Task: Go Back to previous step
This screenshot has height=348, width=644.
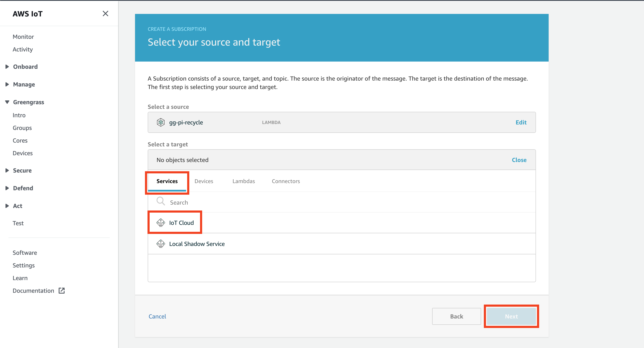Action: [x=456, y=316]
